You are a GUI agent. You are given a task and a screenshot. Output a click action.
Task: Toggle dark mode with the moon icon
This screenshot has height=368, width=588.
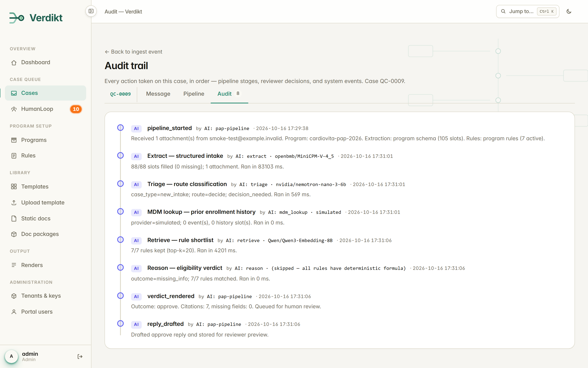[569, 11]
